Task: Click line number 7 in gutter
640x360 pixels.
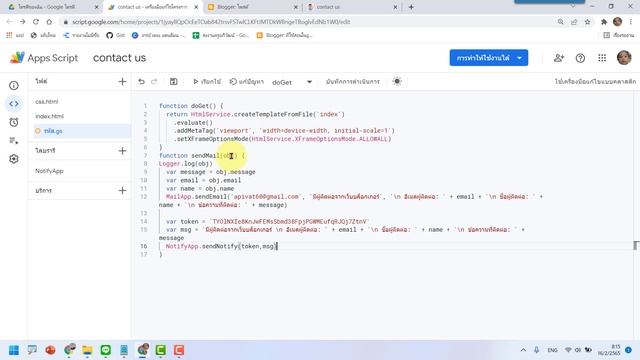Action: tap(145, 156)
